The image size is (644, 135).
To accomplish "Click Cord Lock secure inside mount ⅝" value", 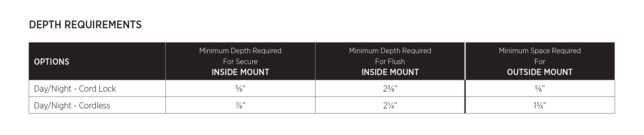I will [x=240, y=89].
